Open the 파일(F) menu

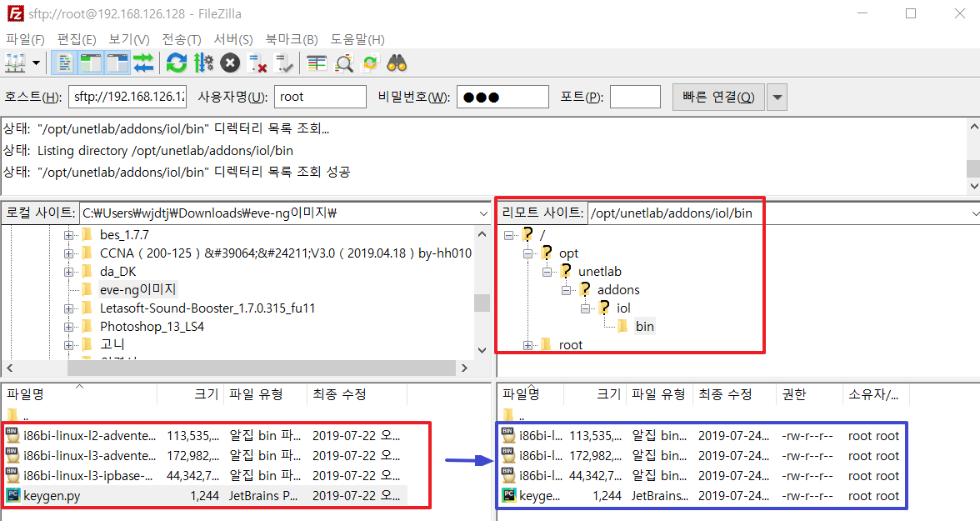25,39
